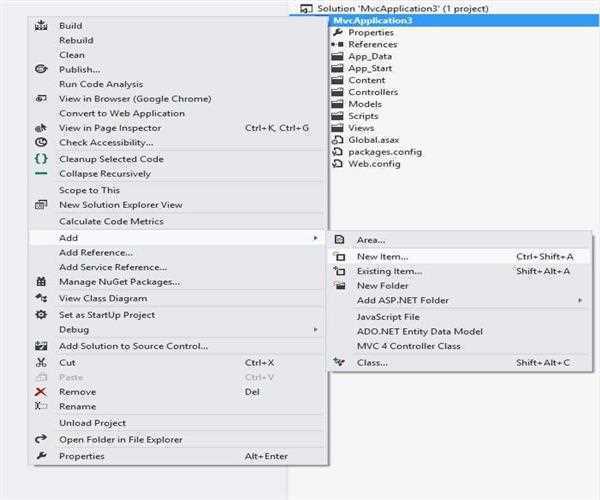The width and height of the screenshot is (600, 500).
Task: Click the Set as StartUp Project gear icon
Action: [x=40, y=314]
